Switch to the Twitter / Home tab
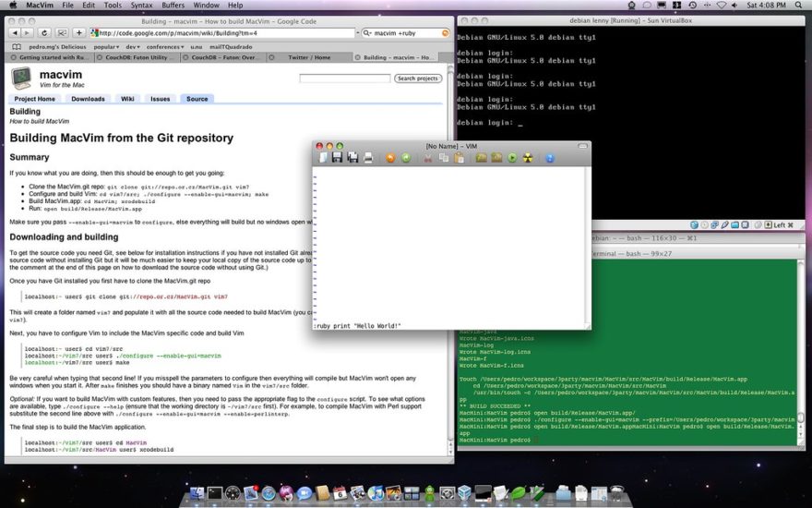812x508 pixels. tap(309, 57)
